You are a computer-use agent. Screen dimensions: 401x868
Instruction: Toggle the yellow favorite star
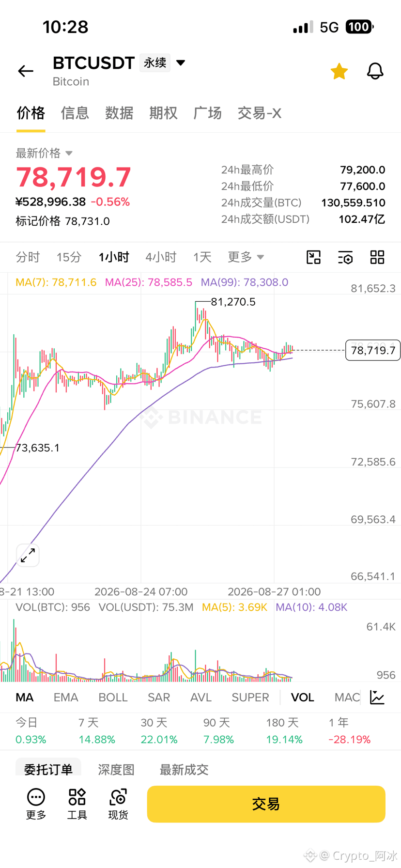click(x=339, y=71)
